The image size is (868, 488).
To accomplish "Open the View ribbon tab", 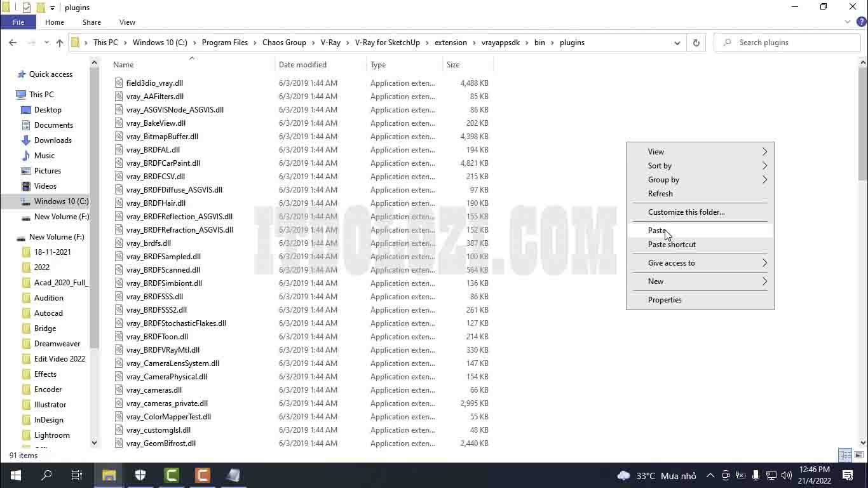I will pos(127,22).
